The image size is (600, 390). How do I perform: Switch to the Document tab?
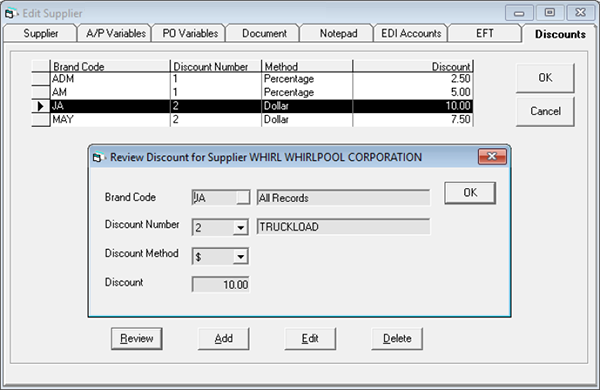click(264, 33)
